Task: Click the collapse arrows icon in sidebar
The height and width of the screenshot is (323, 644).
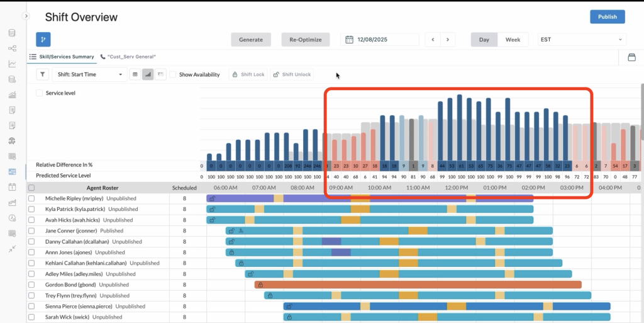Action: coord(12,249)
